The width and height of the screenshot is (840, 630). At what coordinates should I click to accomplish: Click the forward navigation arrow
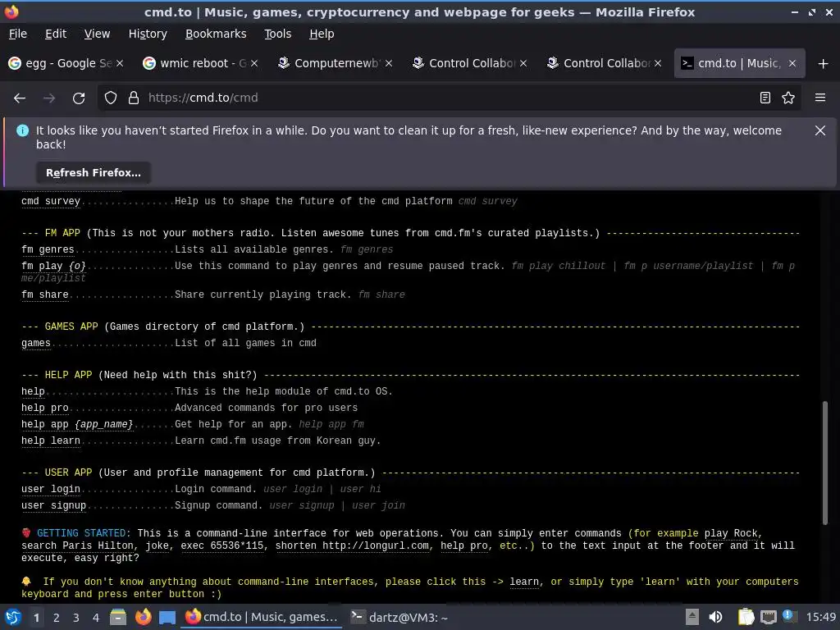coord(48,98)
